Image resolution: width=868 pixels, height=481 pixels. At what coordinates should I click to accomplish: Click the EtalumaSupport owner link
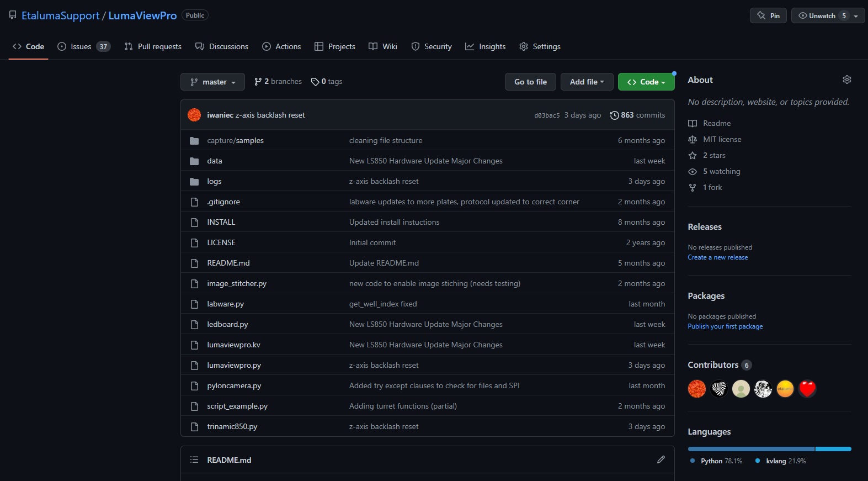pyautogui.click(x=61, y=15)
